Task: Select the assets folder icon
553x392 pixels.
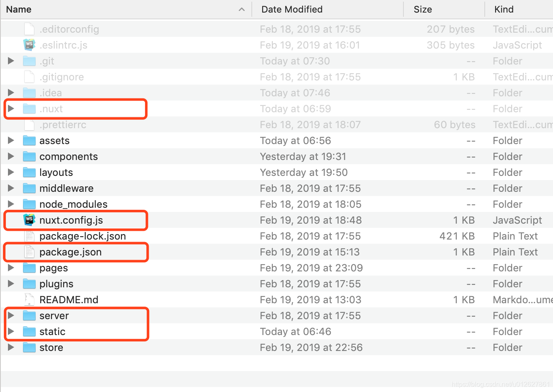Action: click(x=29, y=141)
